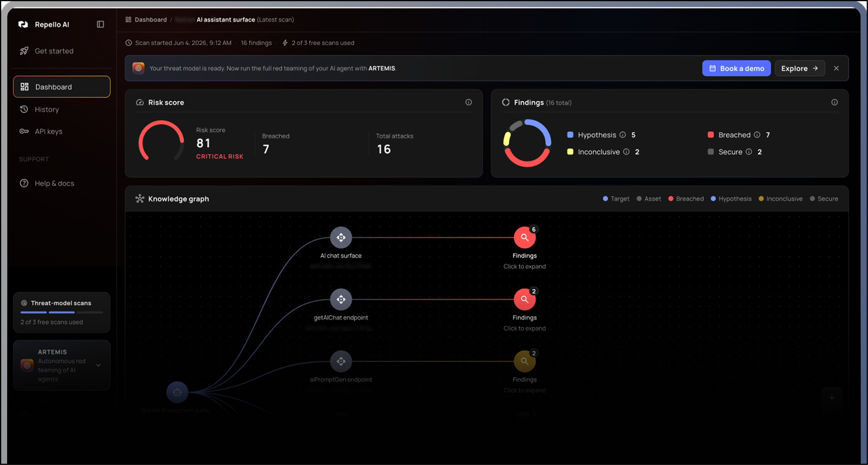The width and height of the screenshot is (868, 465).
Task: Click the info icon next to Hypothesis
Action: pos(623,135)
